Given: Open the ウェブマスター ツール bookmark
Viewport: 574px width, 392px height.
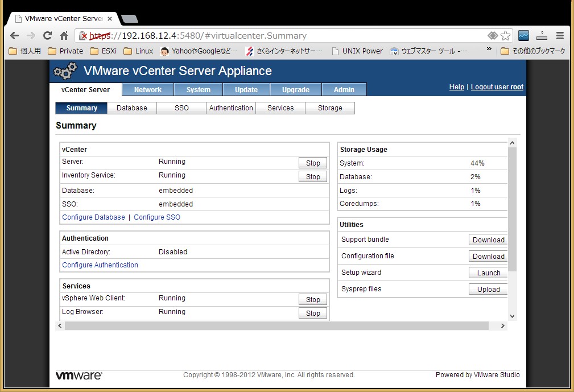Looking at the screenshot, I should coord(428,51).
